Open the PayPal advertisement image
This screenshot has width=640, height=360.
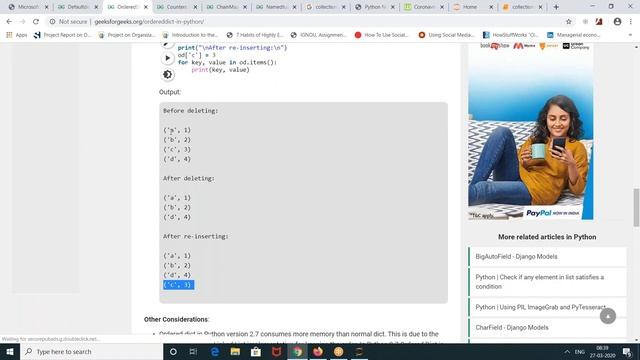coord(531,131)
